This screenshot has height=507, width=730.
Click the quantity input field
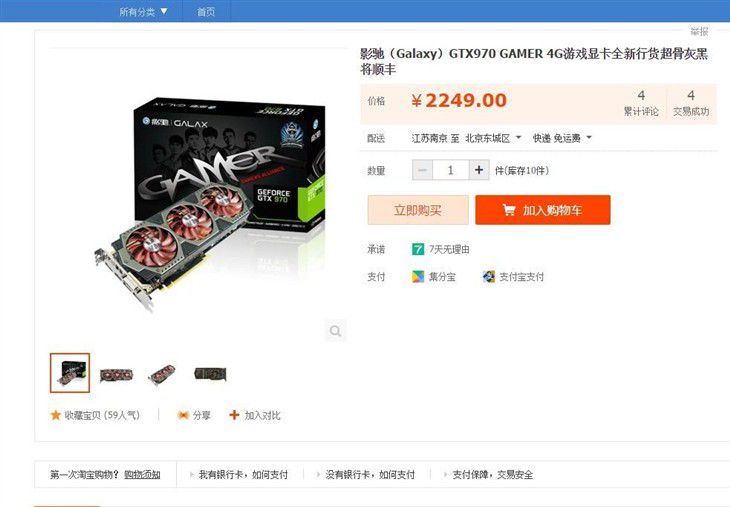[450, 170]
